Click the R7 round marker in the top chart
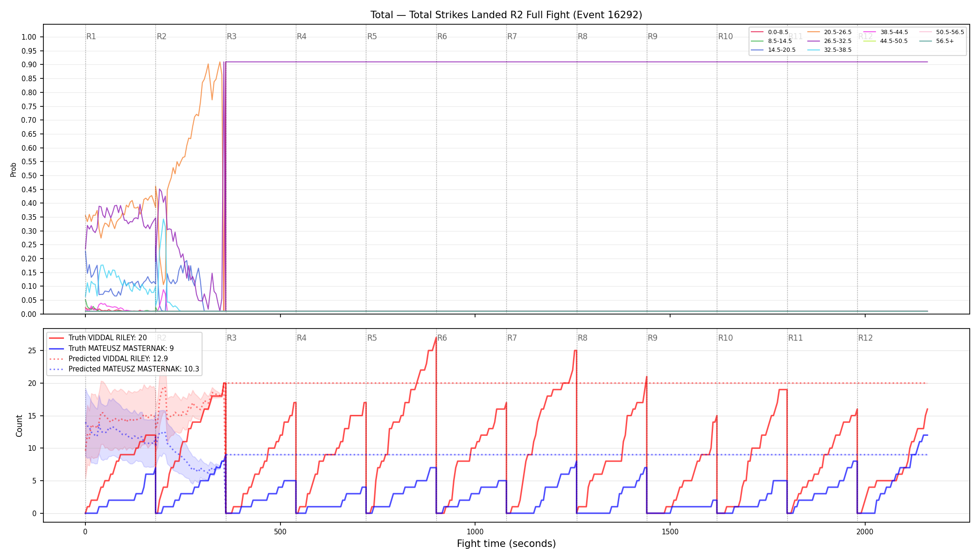 pyautogui.click(x=512, y=36)
